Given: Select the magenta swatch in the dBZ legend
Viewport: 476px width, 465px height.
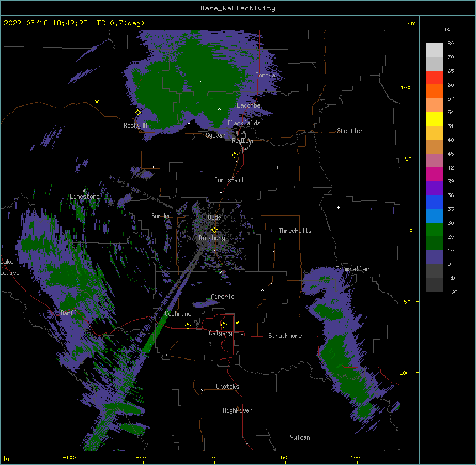Looking at the screenshot, I should pyautogui.click(x=434, y=174).
